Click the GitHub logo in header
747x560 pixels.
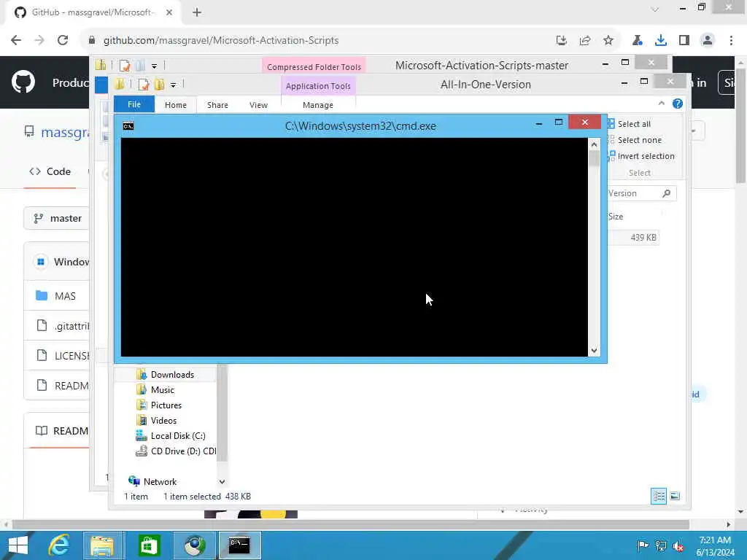[x=23, y=82]
